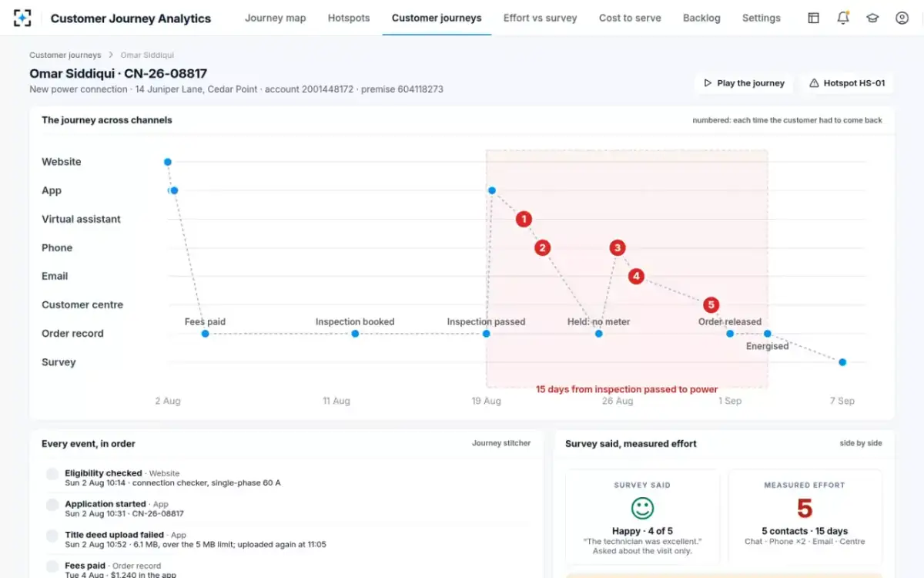Screen dimensions: 924x578
Task: Click the Virtual assistant channel label
Action: point(81,219)
